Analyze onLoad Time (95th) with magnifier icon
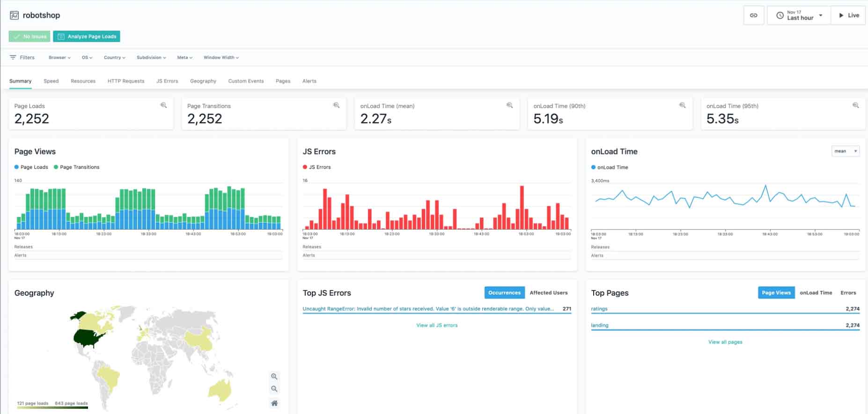 pyautogui.click(x=855, y=105)
